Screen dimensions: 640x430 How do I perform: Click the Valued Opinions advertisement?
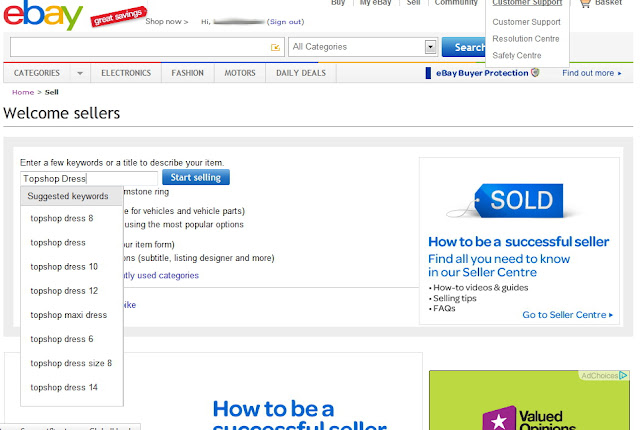point(529,400)
